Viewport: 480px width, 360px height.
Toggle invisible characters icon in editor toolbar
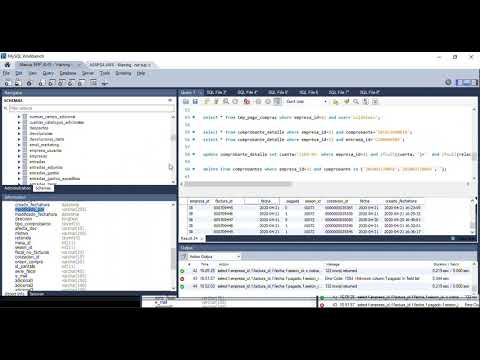(366, 101)
